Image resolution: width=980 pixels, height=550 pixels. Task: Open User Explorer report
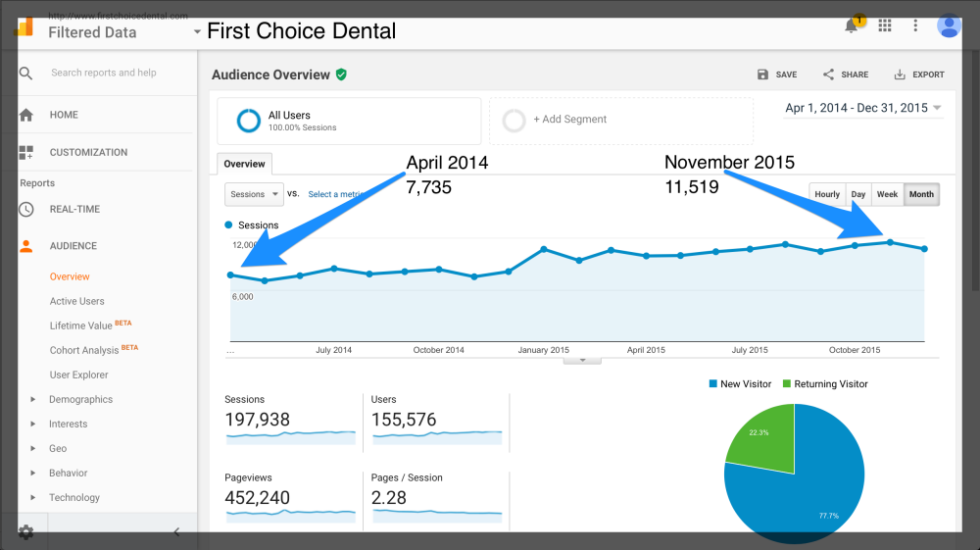pos(78,375)
